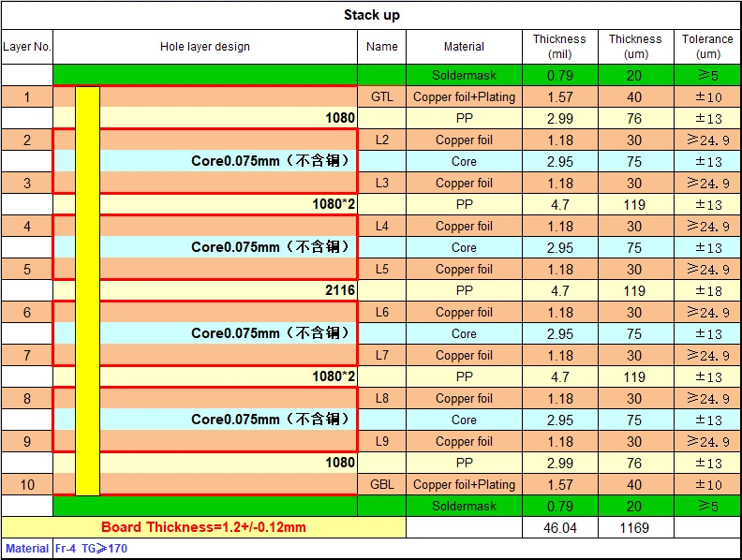Click 0.79 thickness in bottom Soldermask row
This screenshot has height=560, width=742.
[x=560, y=506]
